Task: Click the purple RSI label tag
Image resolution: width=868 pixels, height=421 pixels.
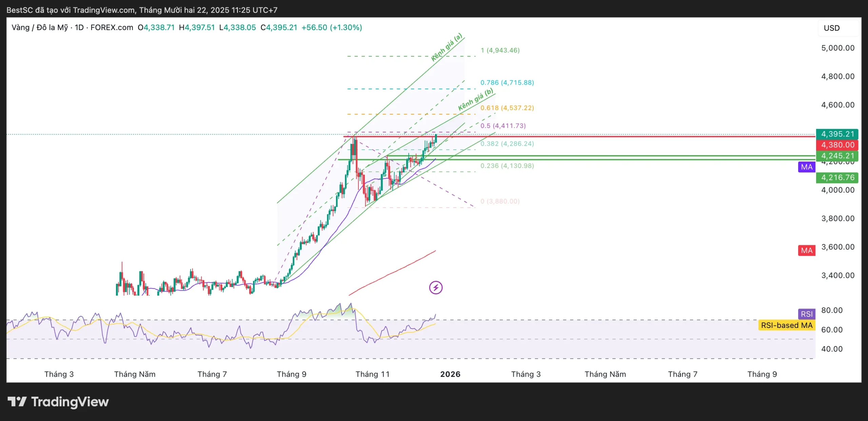Action: [806, 314]
